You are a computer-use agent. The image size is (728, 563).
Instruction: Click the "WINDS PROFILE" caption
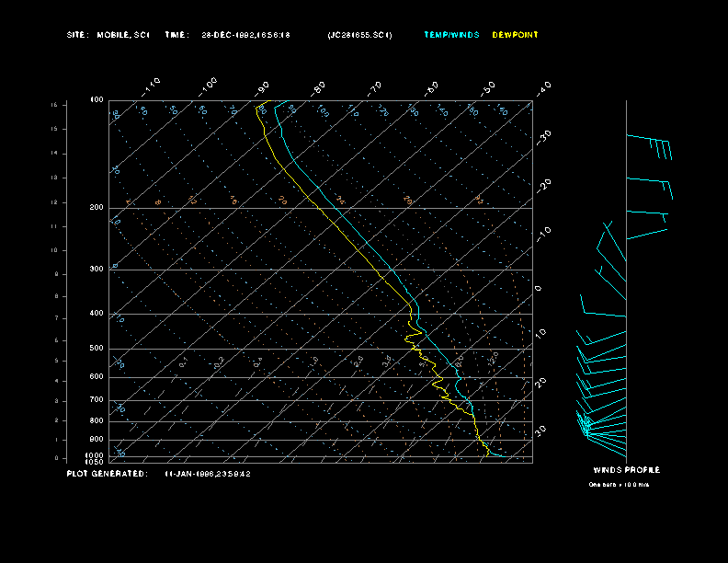pyautogui.click(x=626, y=470)
